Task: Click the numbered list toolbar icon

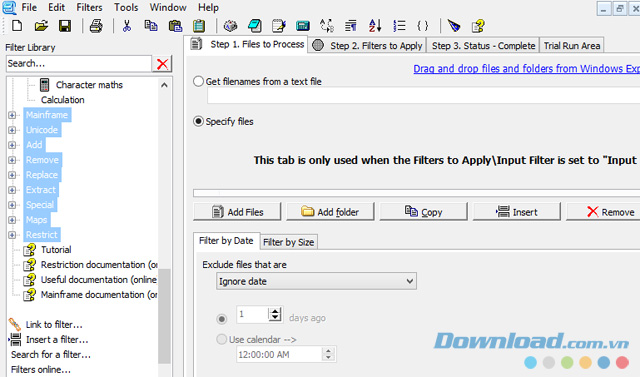Action: click(x=399, y=26)
